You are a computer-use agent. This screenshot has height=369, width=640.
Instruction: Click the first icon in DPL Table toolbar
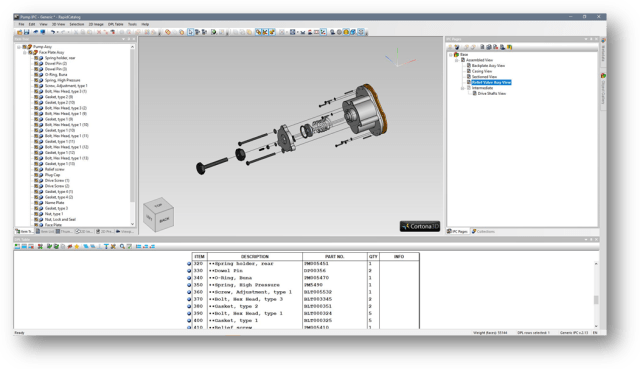tap(17, 247)
